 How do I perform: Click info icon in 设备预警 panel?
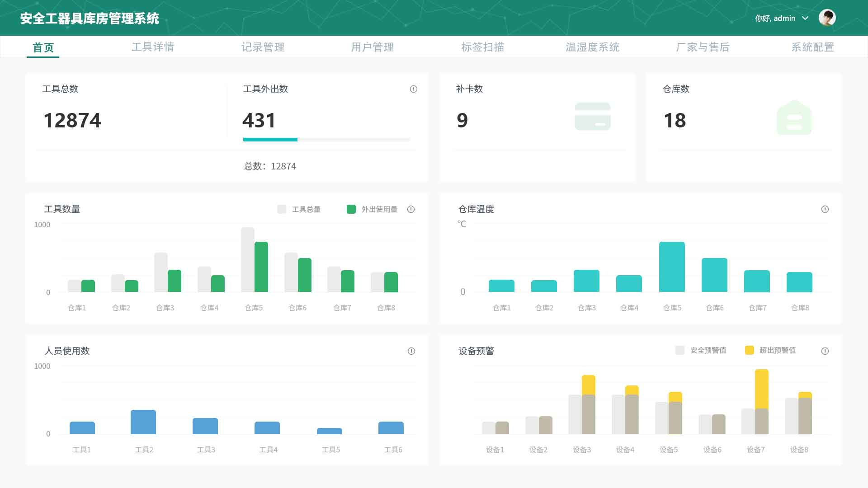tap(825, 351)
